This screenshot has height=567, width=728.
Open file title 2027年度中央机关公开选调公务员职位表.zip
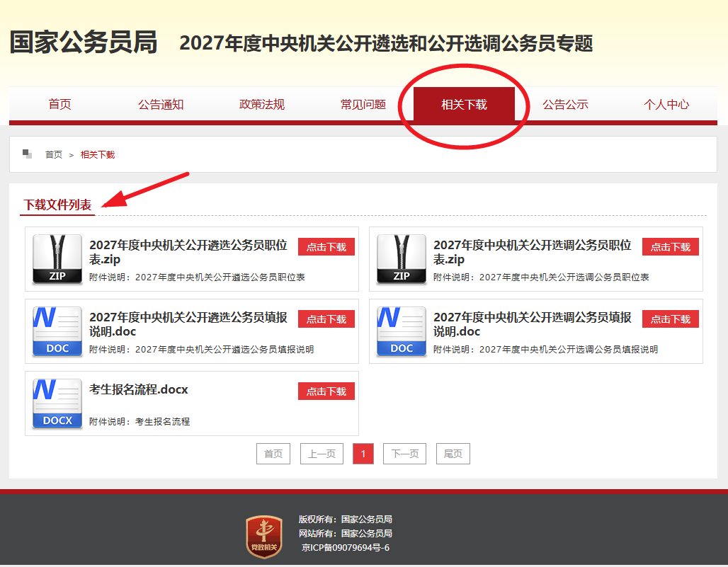tap(532, 252)
